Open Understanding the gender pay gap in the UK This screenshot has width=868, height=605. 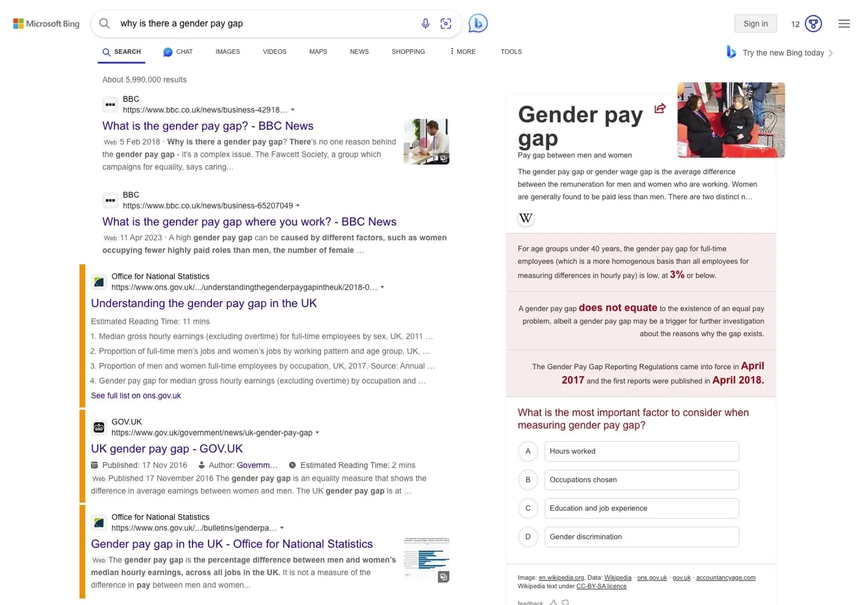point(204,303)
